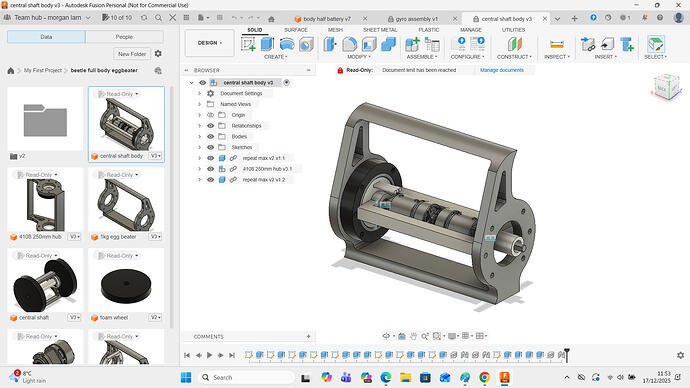
Task: Collapse central shaft body v3 root node
Action: (x=191, y=83)
